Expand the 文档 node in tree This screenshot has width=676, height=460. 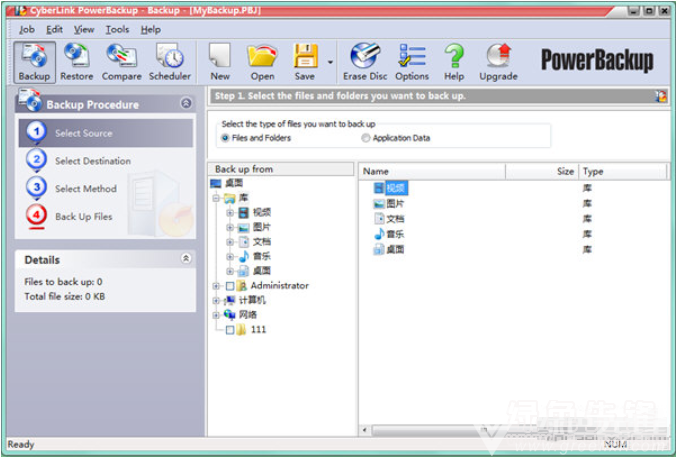click(230, 242)
